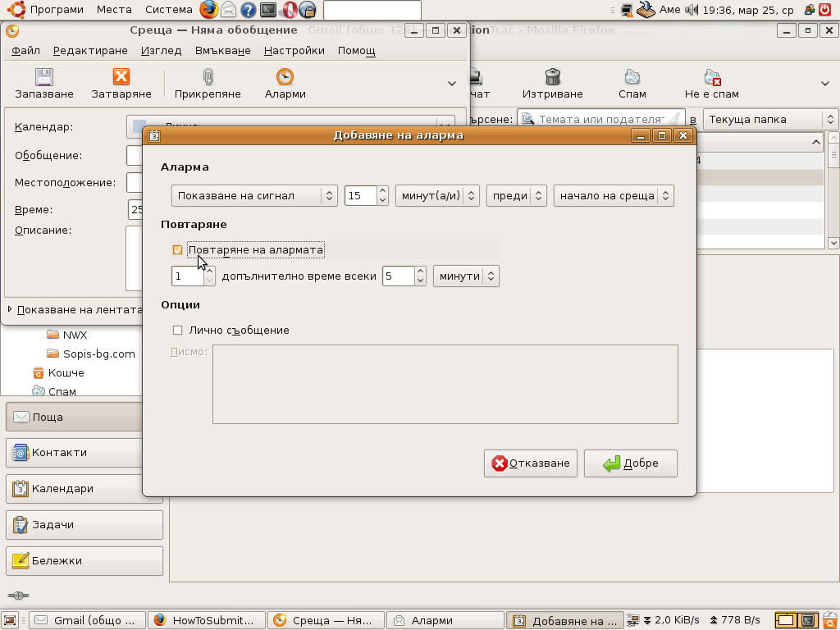Open the Вмъкване menu
The height and width of the screenshot is (630, 840).
pos(222,50)
